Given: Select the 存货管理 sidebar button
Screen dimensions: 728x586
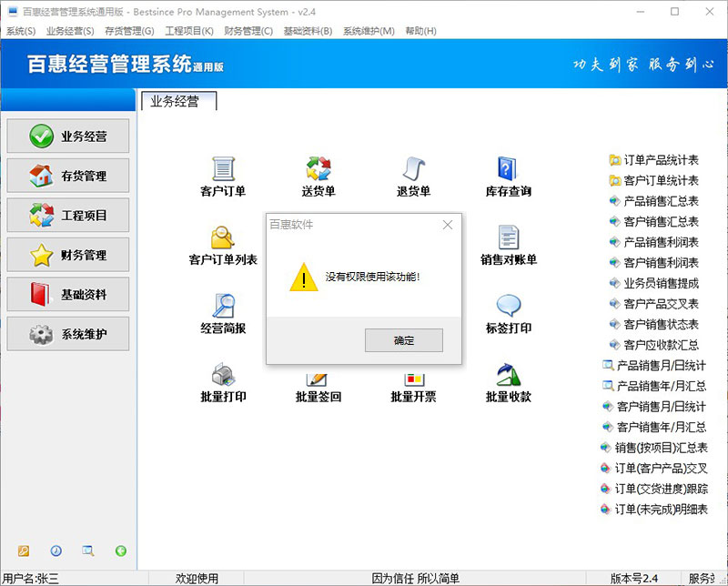Looking at the screenshot, I should [67, 176].
